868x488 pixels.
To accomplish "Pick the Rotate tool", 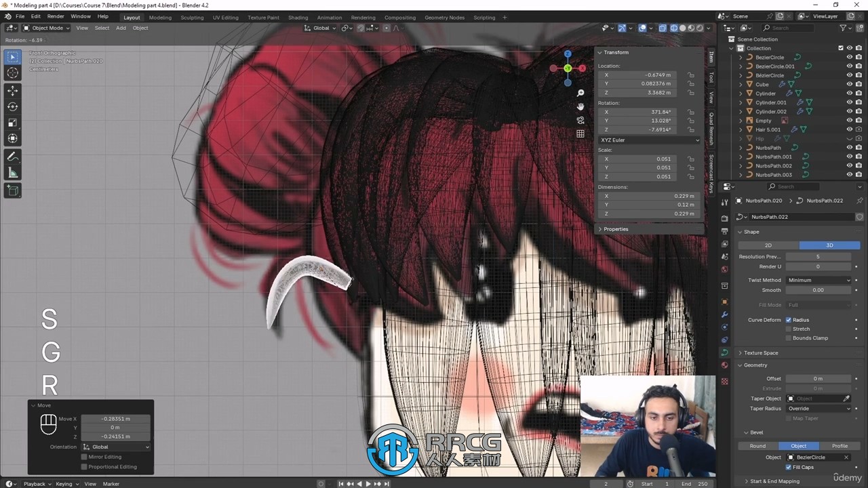I will [x=12, y=106].
